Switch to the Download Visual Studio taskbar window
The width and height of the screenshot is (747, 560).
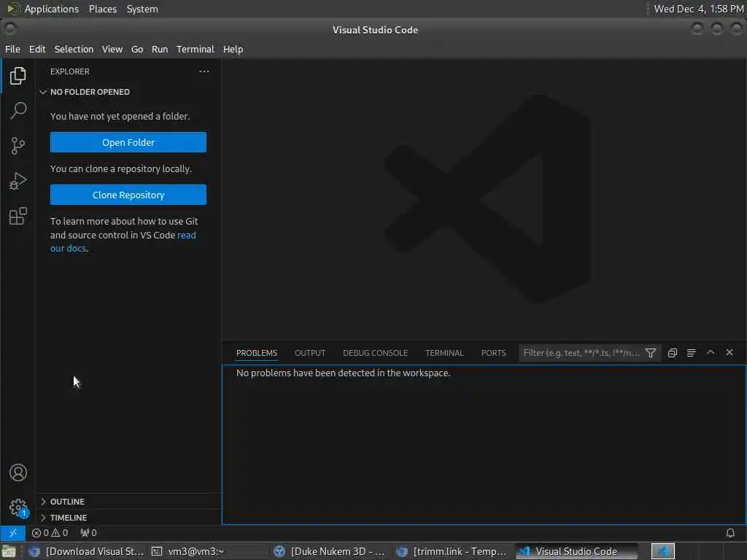[86, 551]
